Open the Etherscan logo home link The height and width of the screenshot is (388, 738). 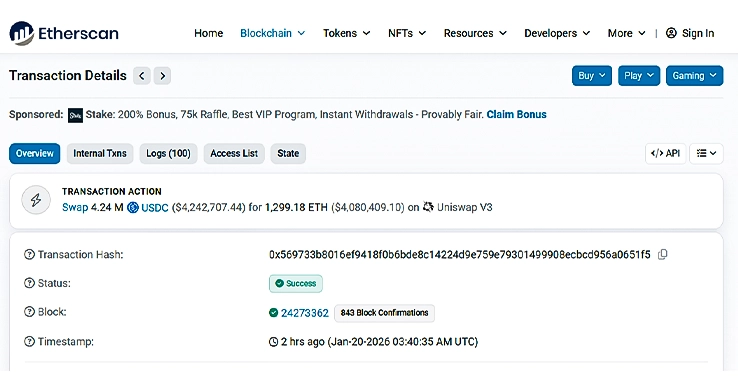click(64, 33)
